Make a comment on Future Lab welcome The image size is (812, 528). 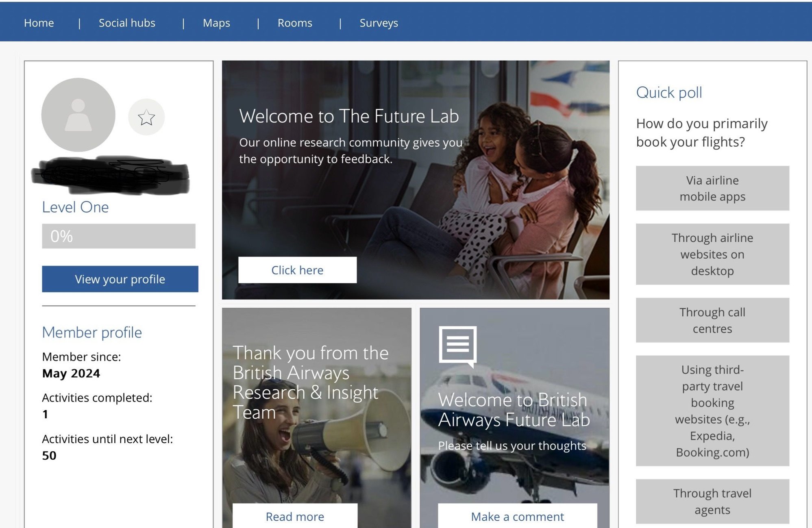pyautogui.click(x=517, y=516)
